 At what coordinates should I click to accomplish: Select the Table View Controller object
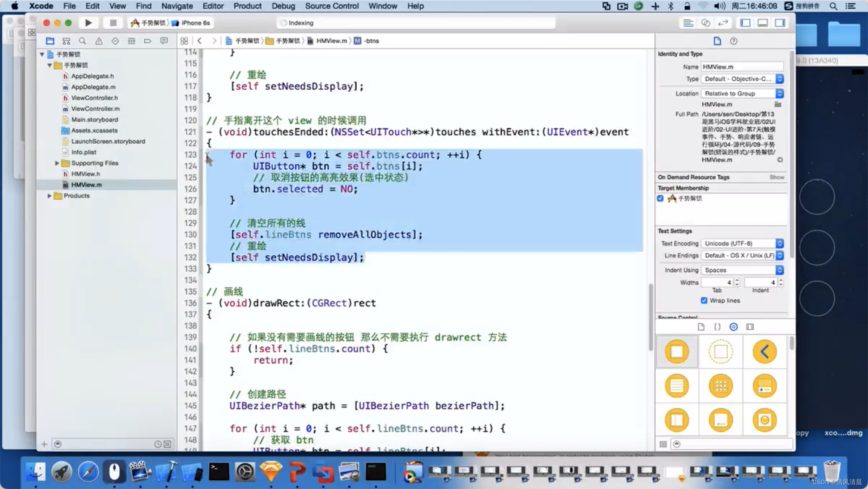pyautogui.click(x=677, y=386)
